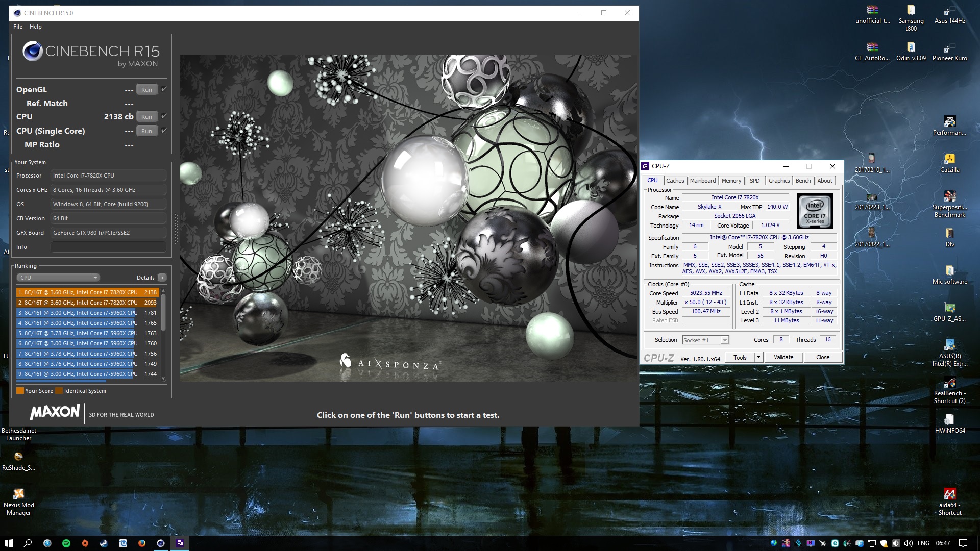Open the Ranking CPU dropdown
Image resolution: width=980 pixels, height=551 pixels.
(x=58, y=278)
